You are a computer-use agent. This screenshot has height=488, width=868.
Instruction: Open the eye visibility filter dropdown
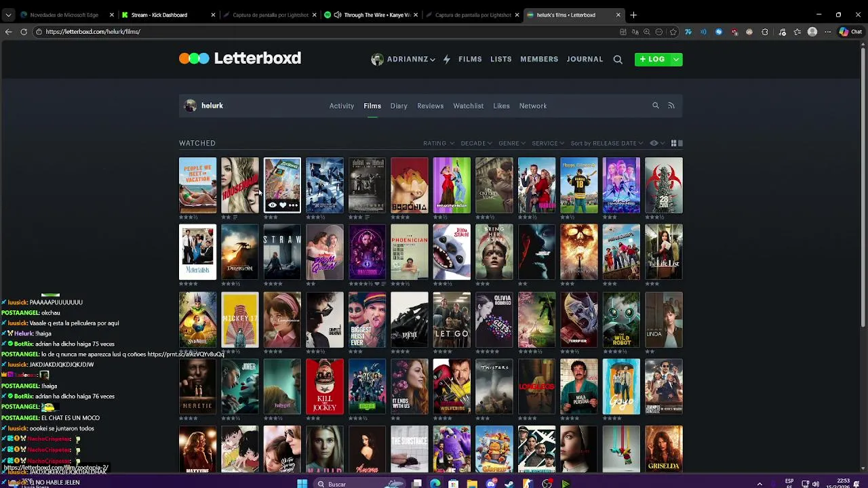[657, 143]
